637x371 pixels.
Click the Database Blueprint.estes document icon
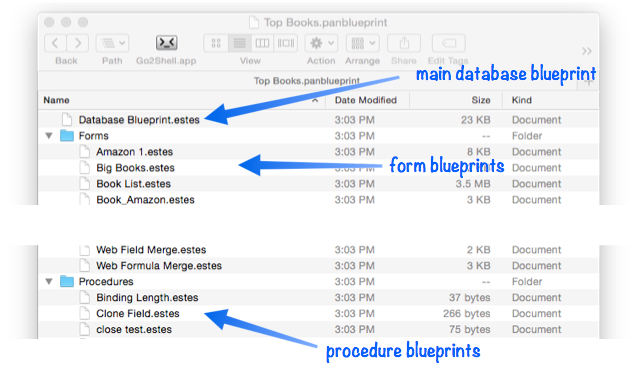(67, 119)
